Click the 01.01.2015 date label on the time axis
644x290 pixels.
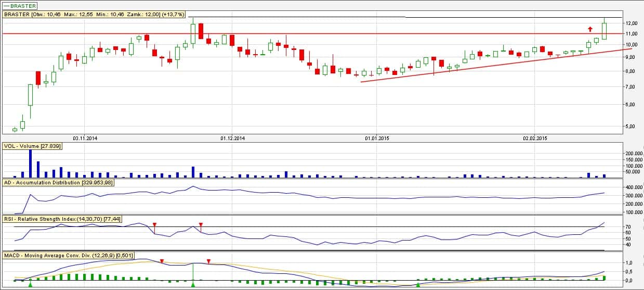[x=377, y=138]
